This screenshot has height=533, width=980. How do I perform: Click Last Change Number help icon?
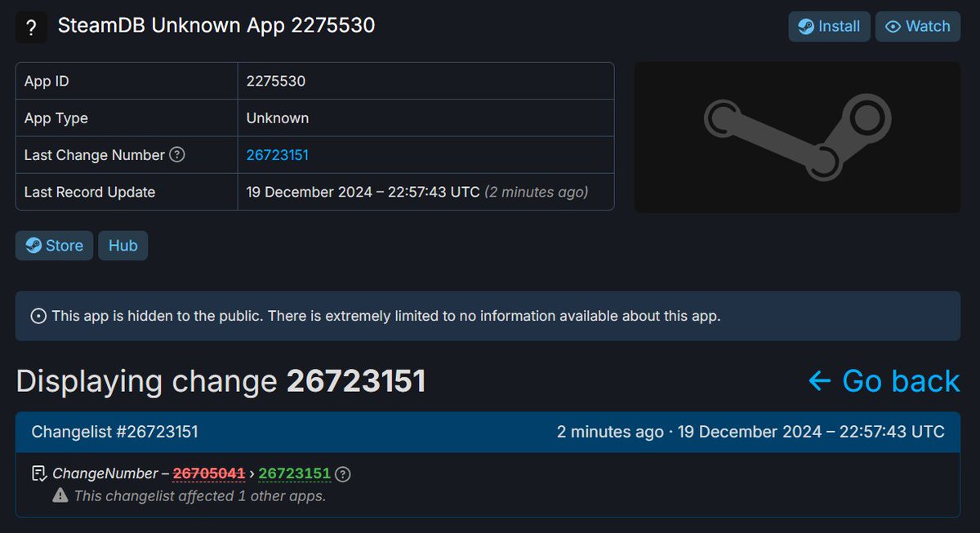(x=177, y=154)
